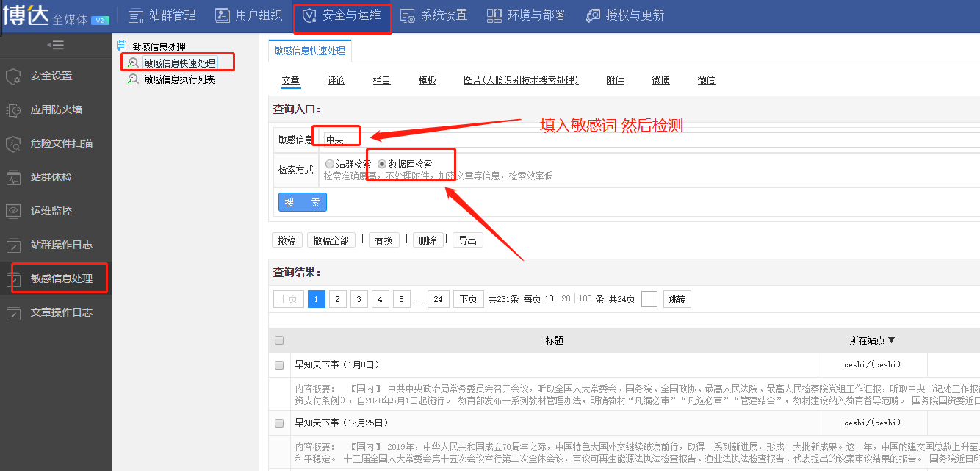
Task: Click the 文章操作日志 icon in sidebar
Action: 13,313
